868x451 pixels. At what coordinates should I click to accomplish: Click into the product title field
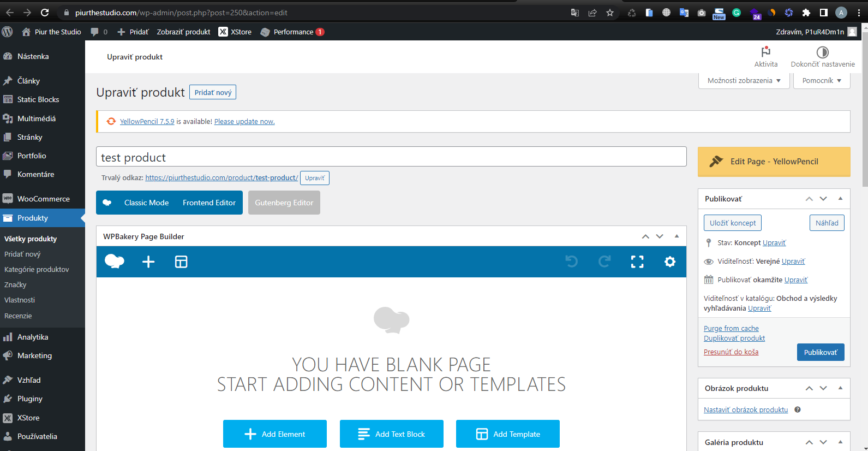pyautogui.click(x=391, y=157)
